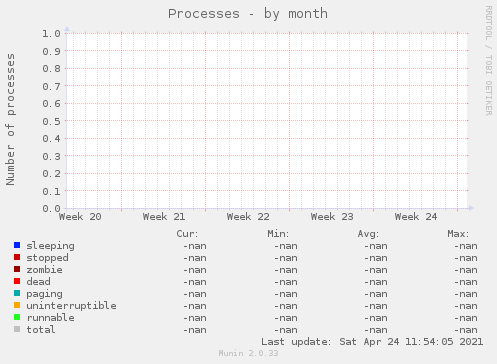Click the sleeping row Cur '-nan' value
497x364 pixels.
click(x=195, y=246)
